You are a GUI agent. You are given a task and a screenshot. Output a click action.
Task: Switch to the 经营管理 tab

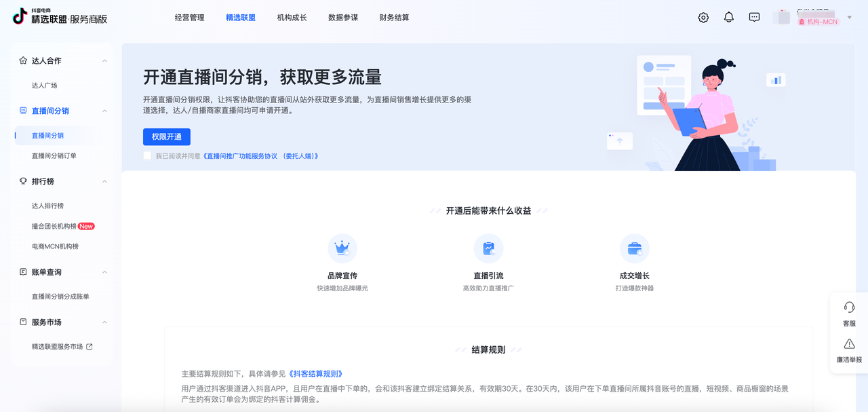click(189, 18)
